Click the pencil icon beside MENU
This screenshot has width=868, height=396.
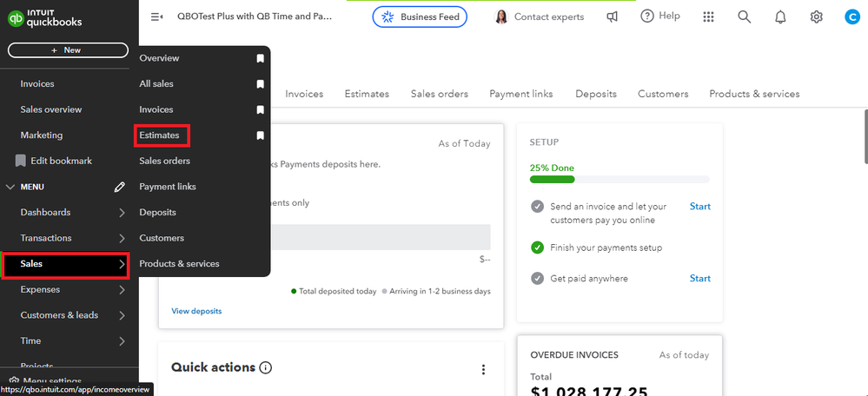pos(120,187)
